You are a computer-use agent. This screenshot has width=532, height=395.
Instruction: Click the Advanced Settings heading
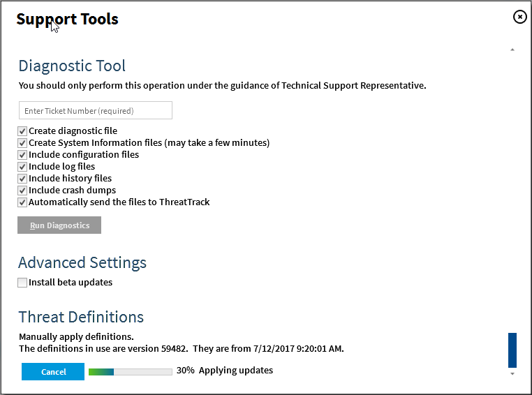point(82,262)
